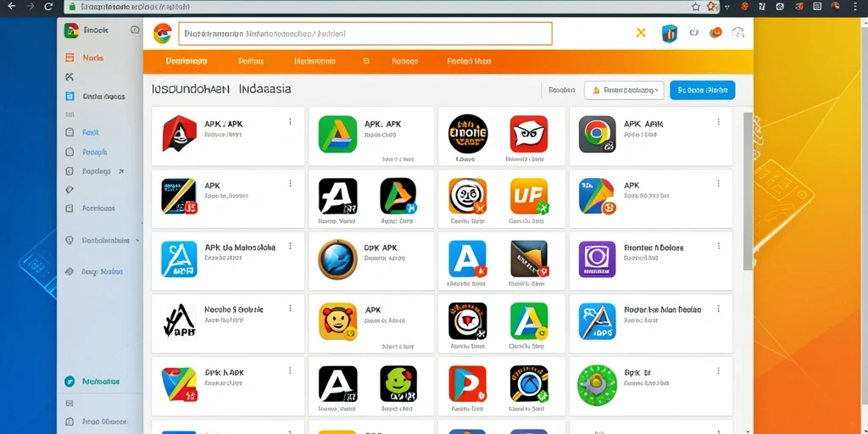Select the orange UF app icon

[529, 196]
